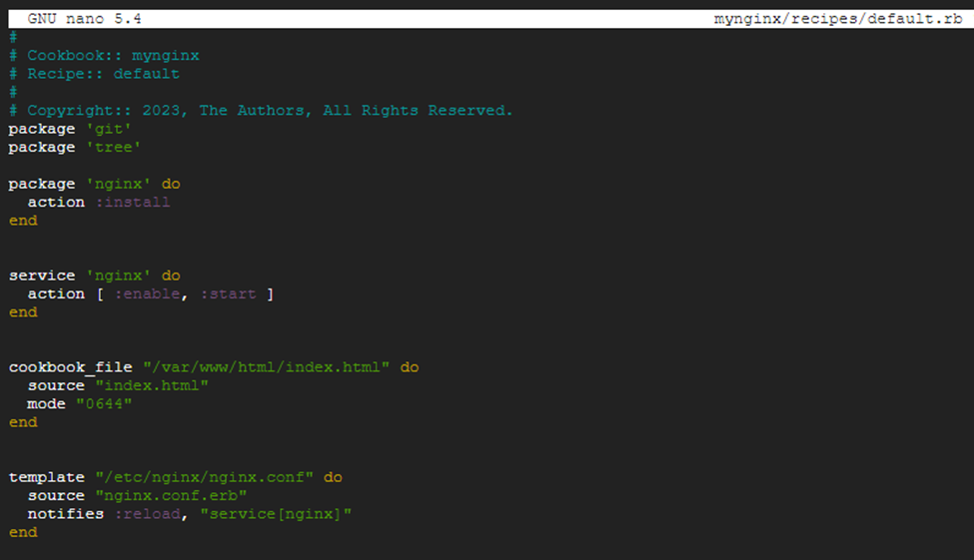The width and height of the screenshot is (974, 560).
Task: Click the Copyright 2023 comment line
Action: click(261, 111)
